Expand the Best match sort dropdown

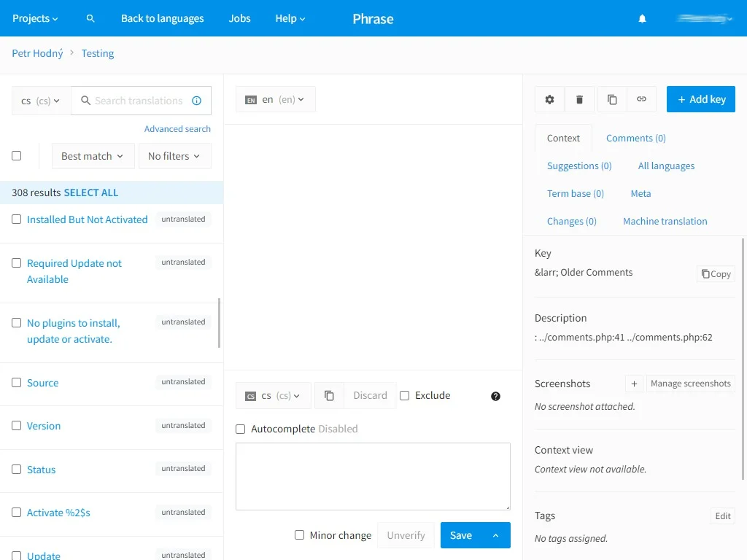pos(93,156)
